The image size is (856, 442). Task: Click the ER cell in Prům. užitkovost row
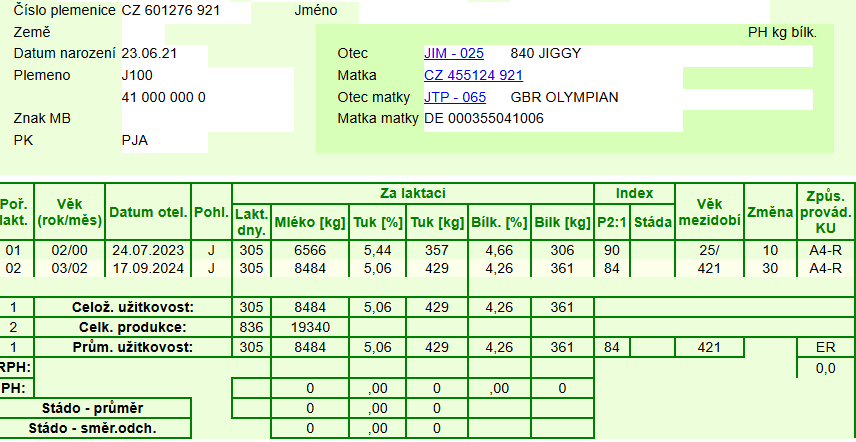(x=825, y=347)
